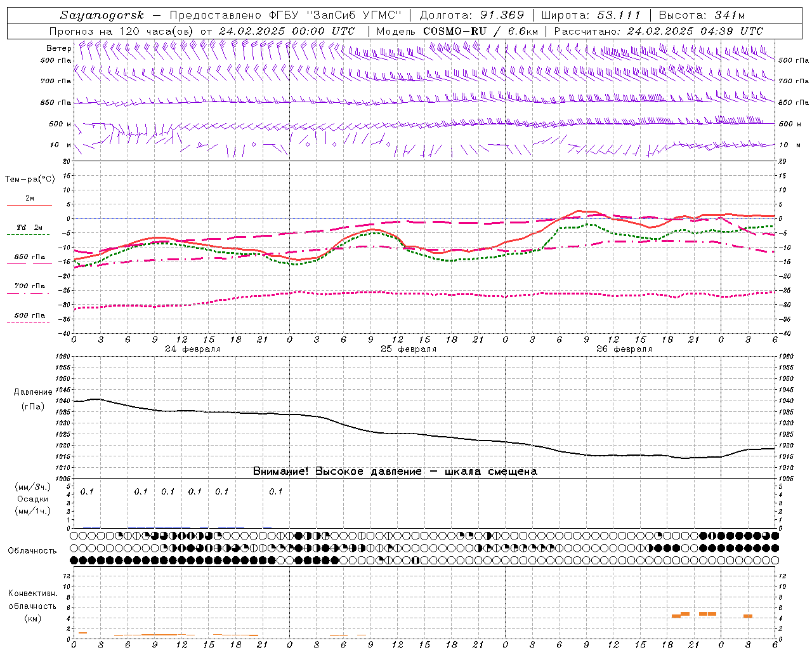Select the 700 гПа temperature legend entry
Image resolution: width=812 pixels, height=650 pixels.
pos(29,287)
